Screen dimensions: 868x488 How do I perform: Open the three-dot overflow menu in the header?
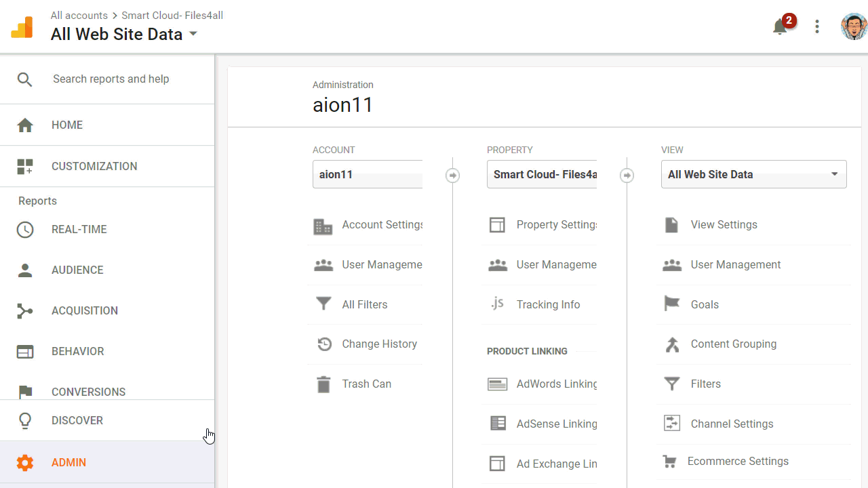pyautogui.click(x=817, y=26)
